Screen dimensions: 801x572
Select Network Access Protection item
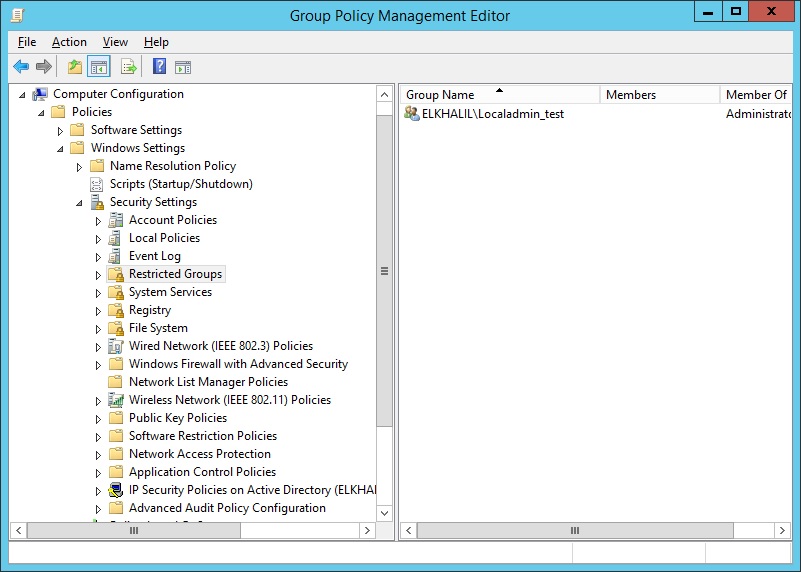pos(200,454)
